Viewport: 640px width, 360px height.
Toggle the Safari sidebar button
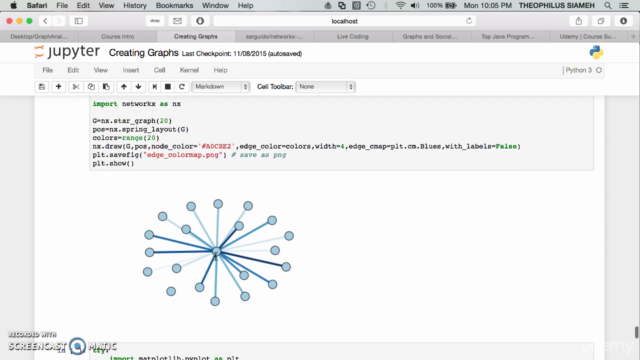click(79, 21)
